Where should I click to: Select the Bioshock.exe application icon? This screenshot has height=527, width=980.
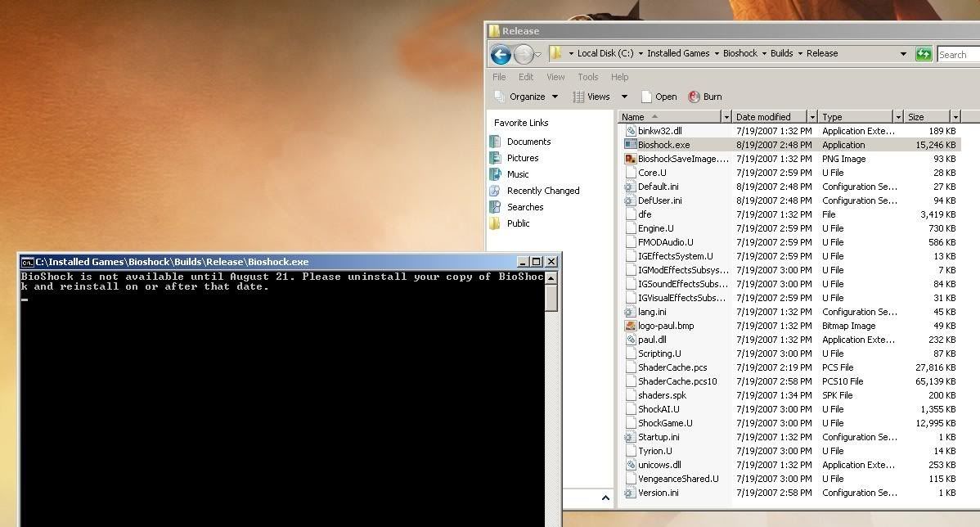(630, 145)
